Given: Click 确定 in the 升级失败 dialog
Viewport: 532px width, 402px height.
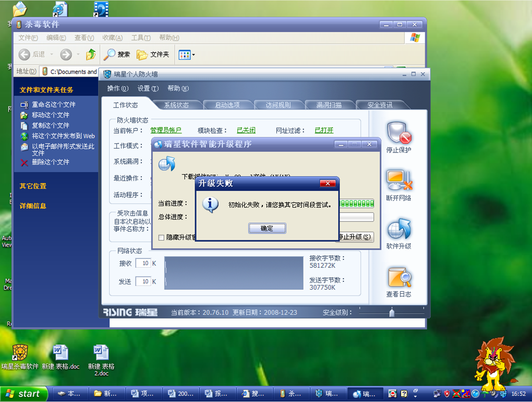Looking at the screenshot, I should 267,228.
